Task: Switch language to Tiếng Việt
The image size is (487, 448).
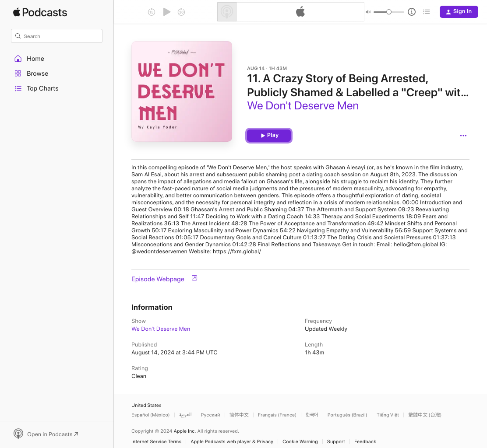Action: (x=388, y=415)
